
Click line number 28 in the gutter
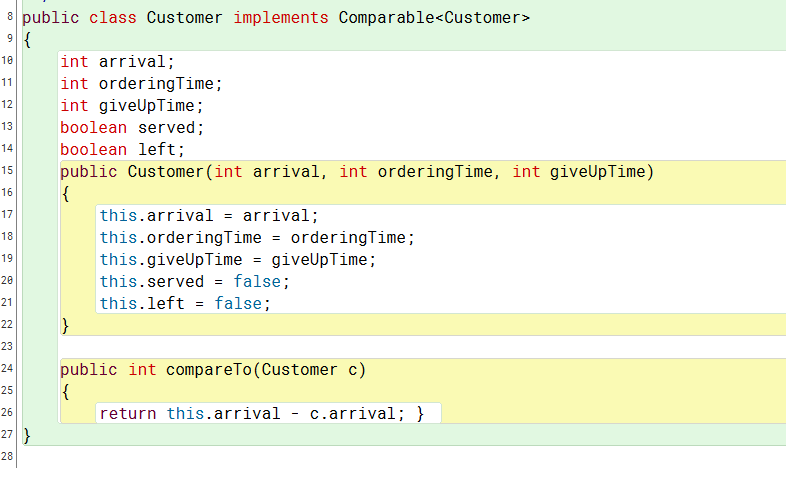coord(7,456)
